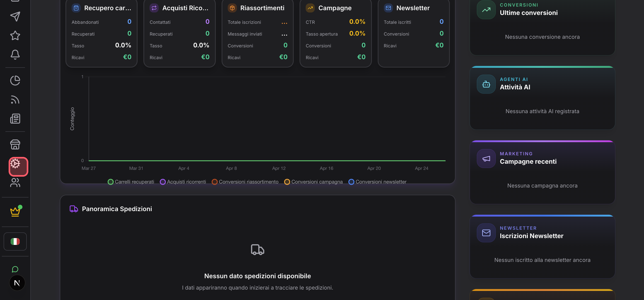644x300 pixels.
Task: Click the envelope icon beside Iscrizioni Newsletter
Action: 486,233
